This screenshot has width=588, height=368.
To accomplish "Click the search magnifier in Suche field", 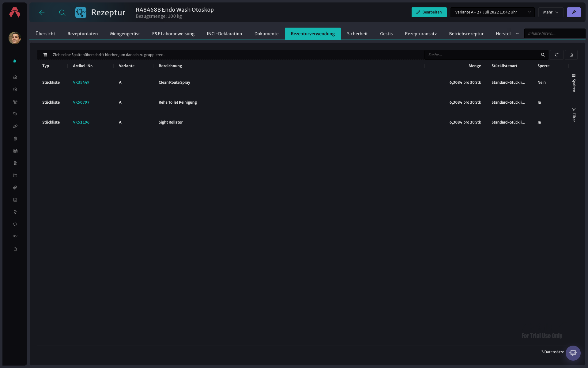I will [543, 55].
